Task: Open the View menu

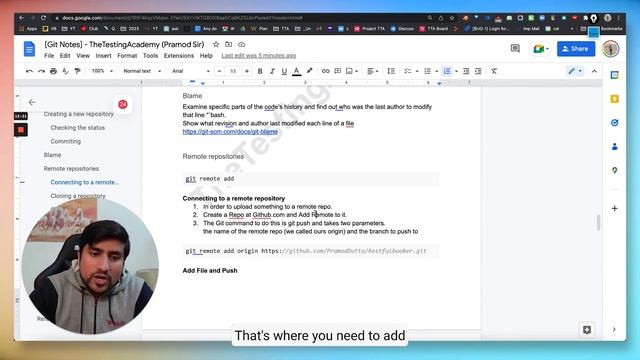Action: click(83, 56)
